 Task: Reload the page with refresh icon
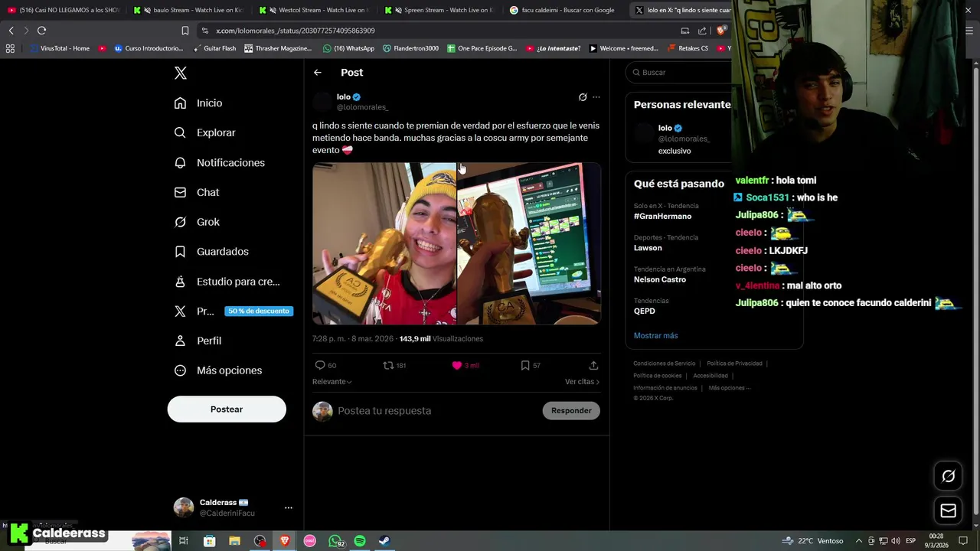pyautogui.click(x=41, y=31)
